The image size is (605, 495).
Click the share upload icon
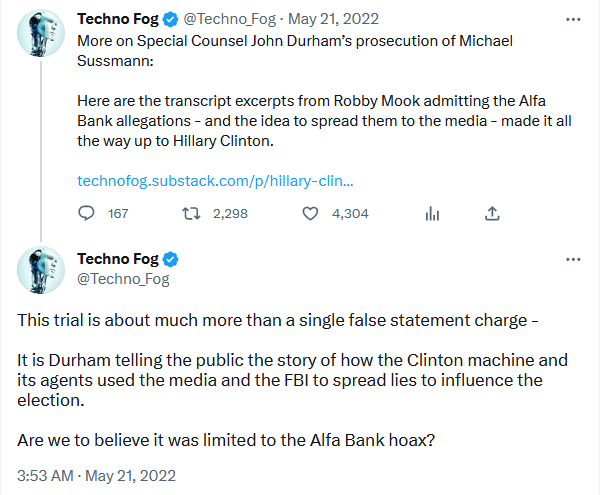coord(492,213)
